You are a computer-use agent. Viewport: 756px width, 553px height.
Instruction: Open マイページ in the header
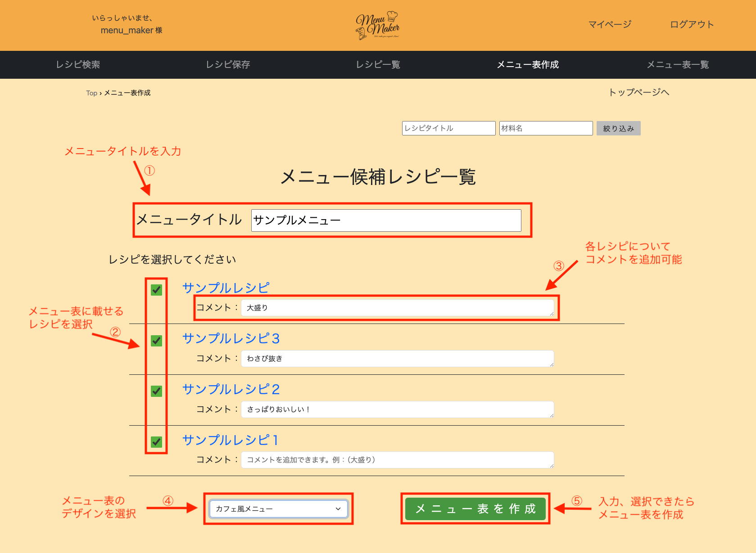610,24
